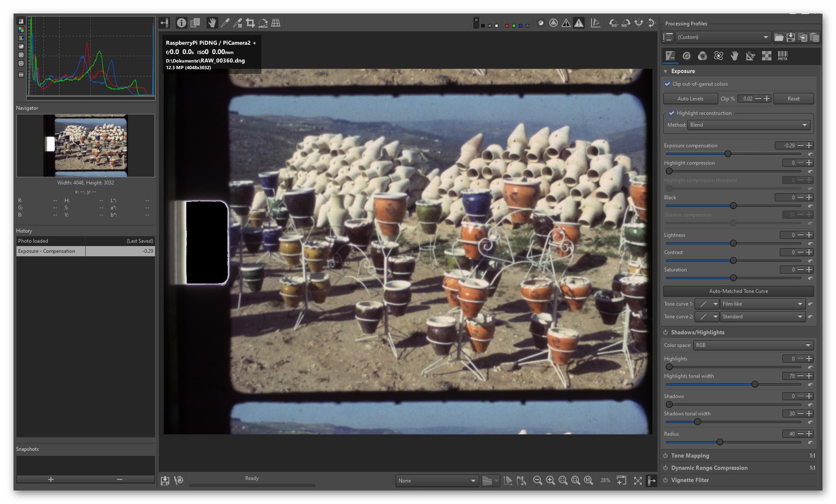Load a processing profile from folder
Screen dimensions: 836x504
[779, 37]
